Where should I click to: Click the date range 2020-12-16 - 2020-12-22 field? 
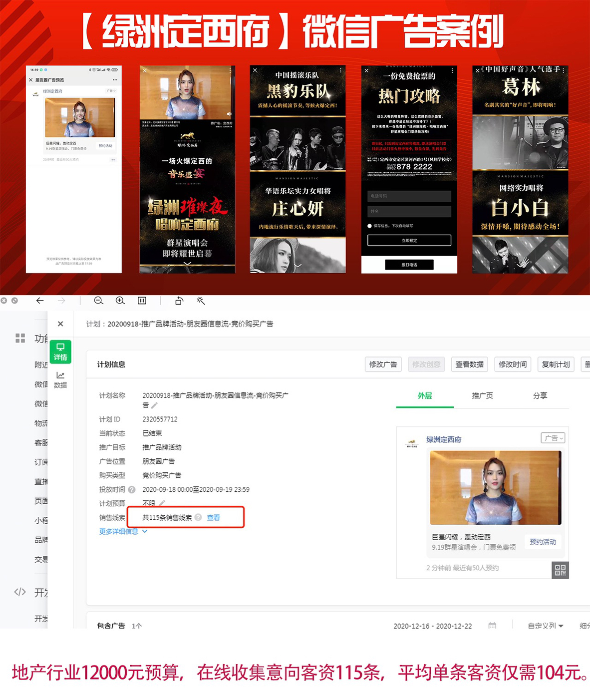[432, 626]
